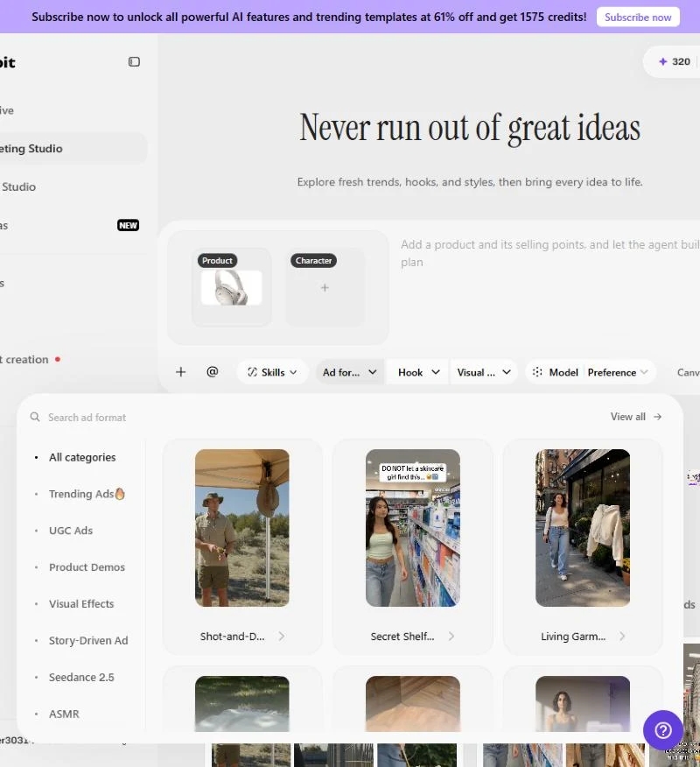700x767 pixels.
Task: Click the @ mention icon
Action: [212, 372]
